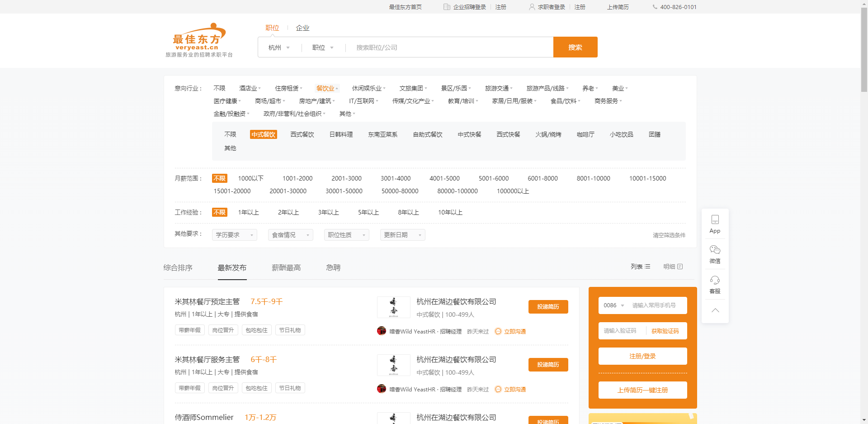Expand the 食宿情况 dropdown
Screen dimensions: 868x424
pyautogui.click(x=291, y=235)
